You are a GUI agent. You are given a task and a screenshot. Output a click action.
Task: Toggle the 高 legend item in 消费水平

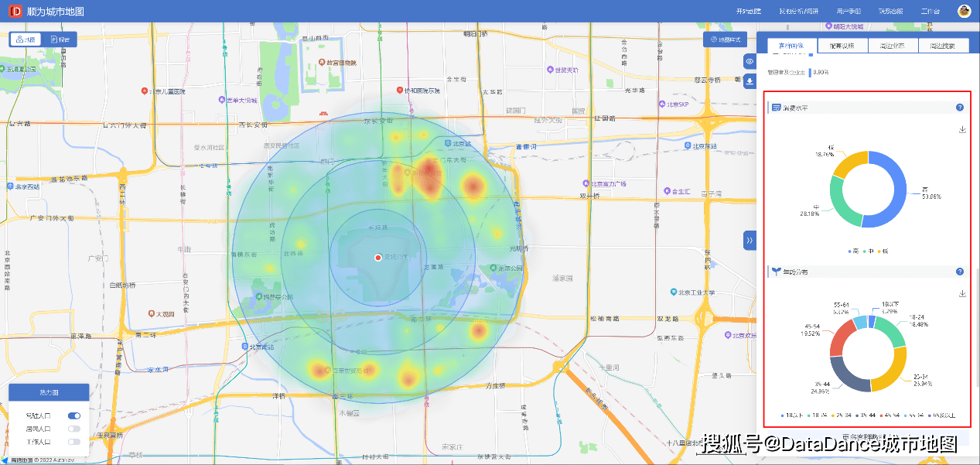852,251
